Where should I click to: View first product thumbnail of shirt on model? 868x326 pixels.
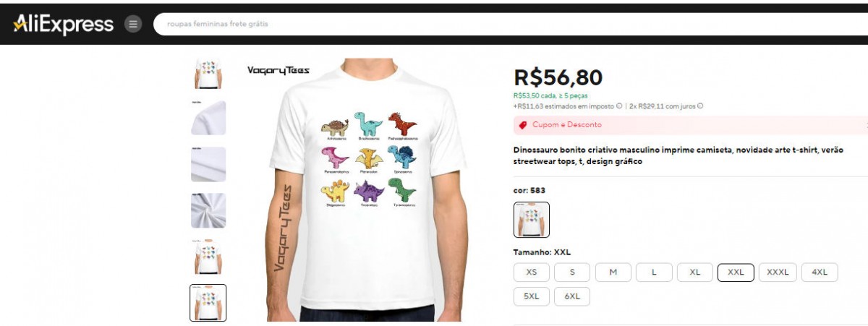tap(208, 73)
